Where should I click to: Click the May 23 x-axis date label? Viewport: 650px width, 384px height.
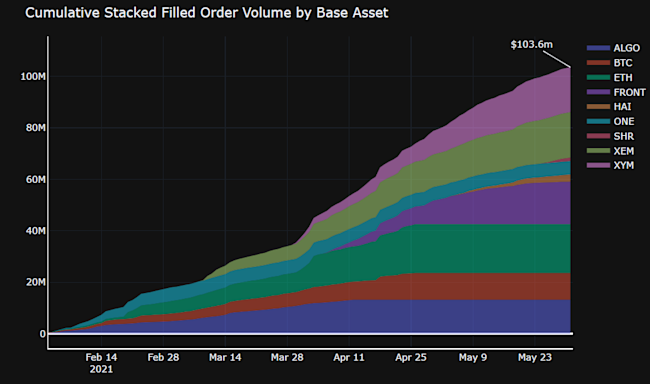tap(535, 357)
